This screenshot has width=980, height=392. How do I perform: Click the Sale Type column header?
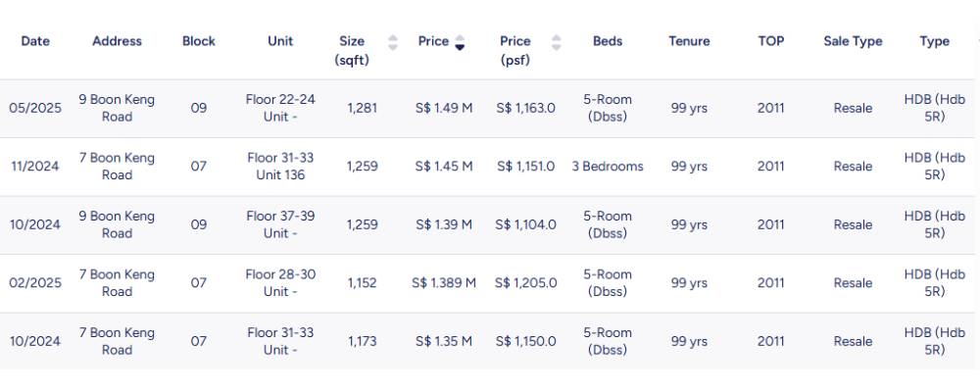(853, 41)
